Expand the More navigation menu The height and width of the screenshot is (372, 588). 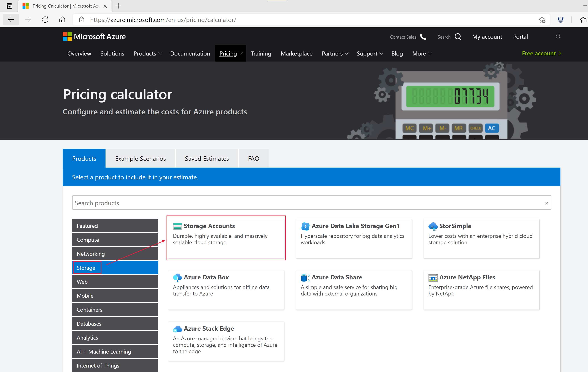click(x=422, y=53)
